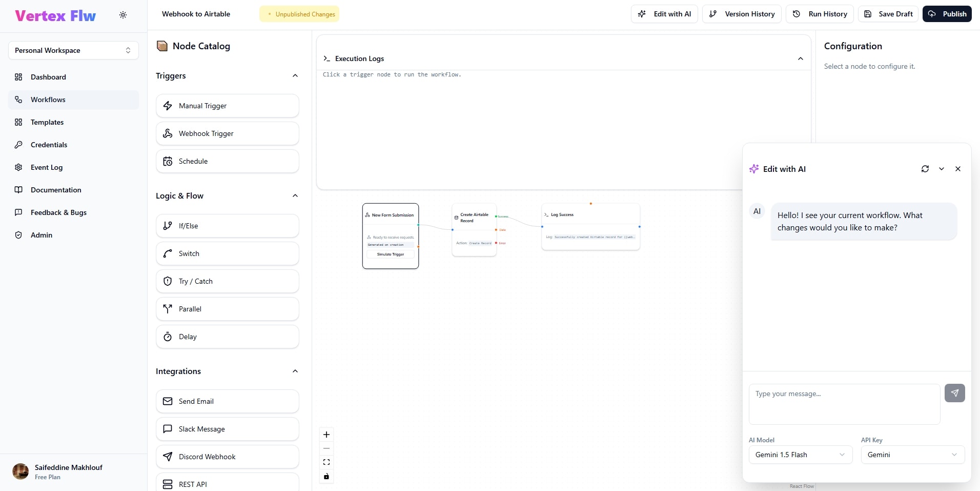
Task: Open Version History
Action: point(742,14)
